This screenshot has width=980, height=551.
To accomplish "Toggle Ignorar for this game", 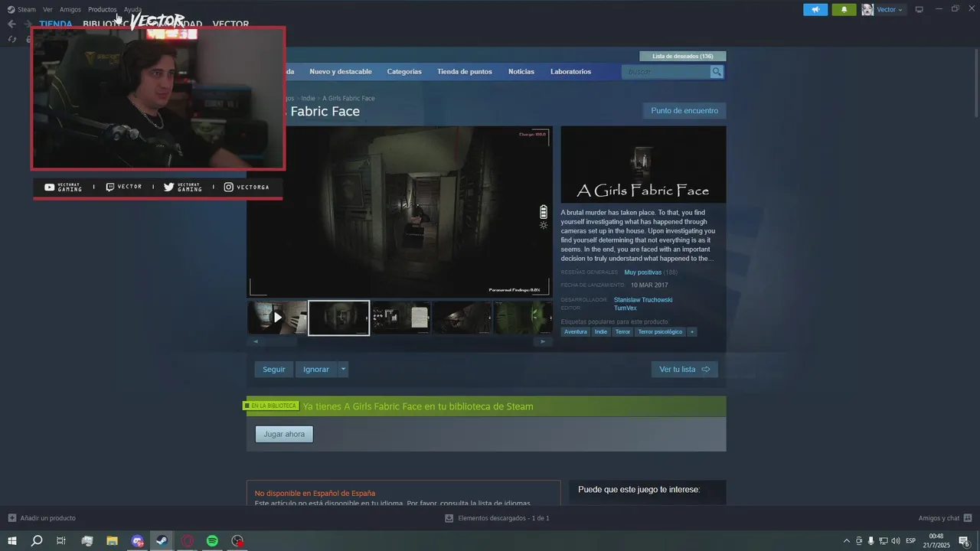I will [x=316, y=369].
